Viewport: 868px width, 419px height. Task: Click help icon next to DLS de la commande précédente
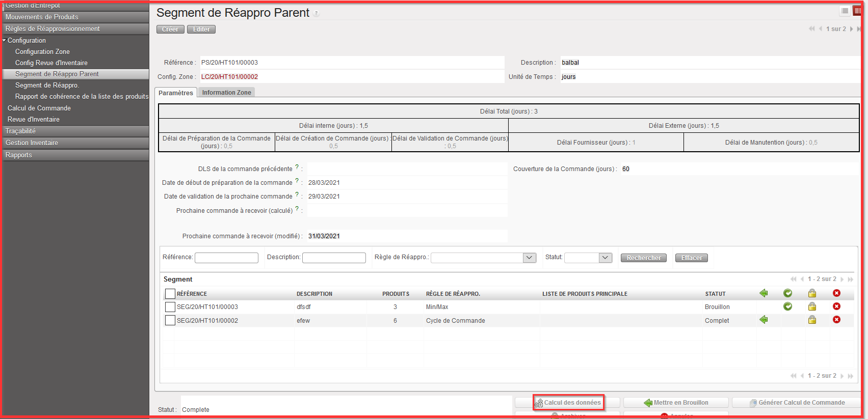pos(297,167)
